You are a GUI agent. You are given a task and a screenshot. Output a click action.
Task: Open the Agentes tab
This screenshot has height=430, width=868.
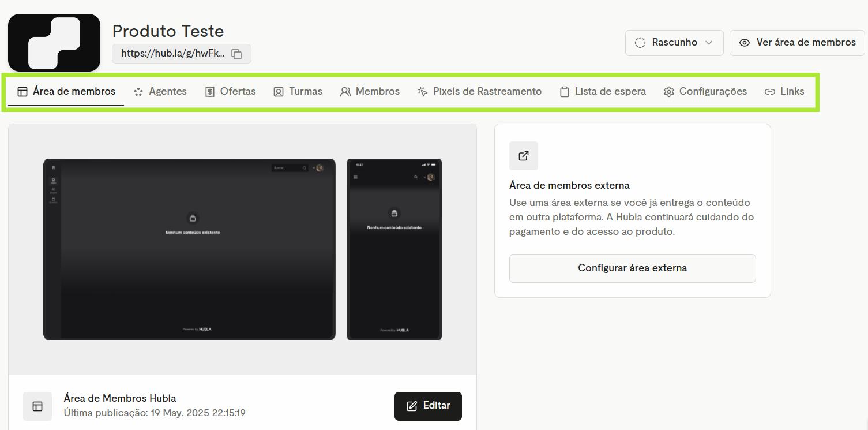[160, 91]
